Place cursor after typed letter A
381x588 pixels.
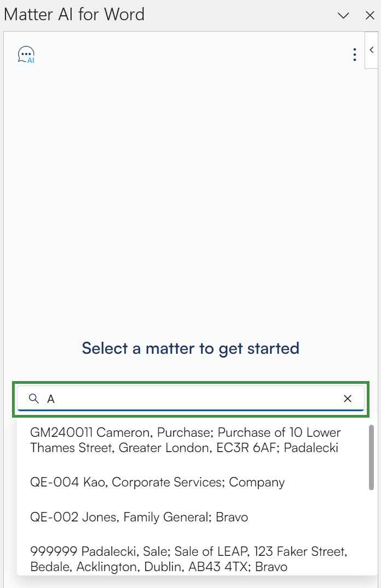(x=56, y=399)
